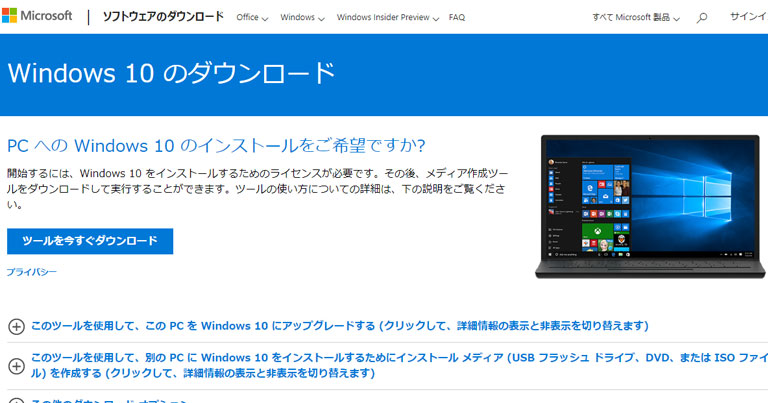Open the プライバシー link

pyautogui.click(x=31, y=272)
